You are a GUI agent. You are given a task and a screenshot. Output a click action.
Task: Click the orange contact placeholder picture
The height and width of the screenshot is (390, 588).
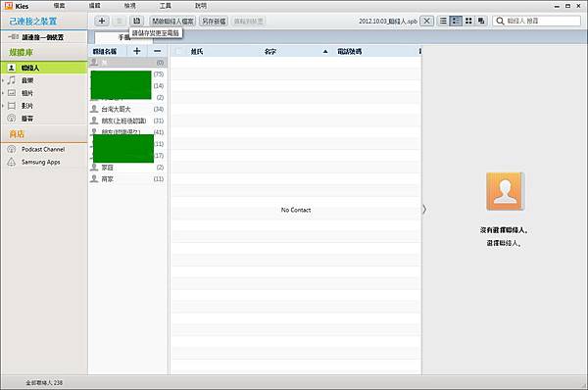pyautogui.click(x=505, y=191)
